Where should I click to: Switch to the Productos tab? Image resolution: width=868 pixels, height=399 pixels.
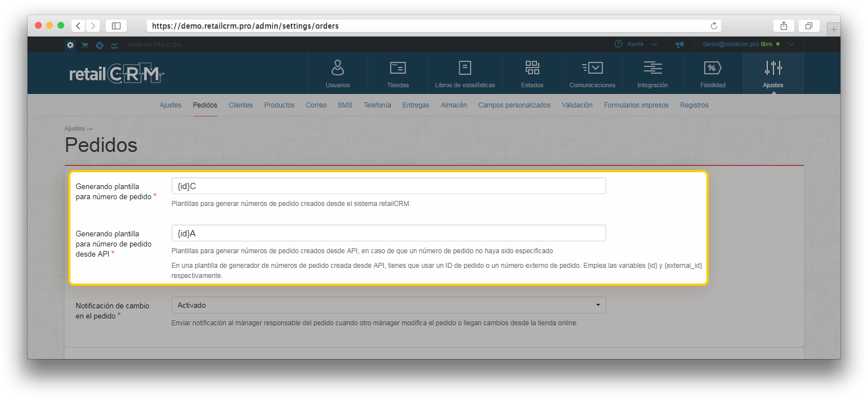click(279, 105)
